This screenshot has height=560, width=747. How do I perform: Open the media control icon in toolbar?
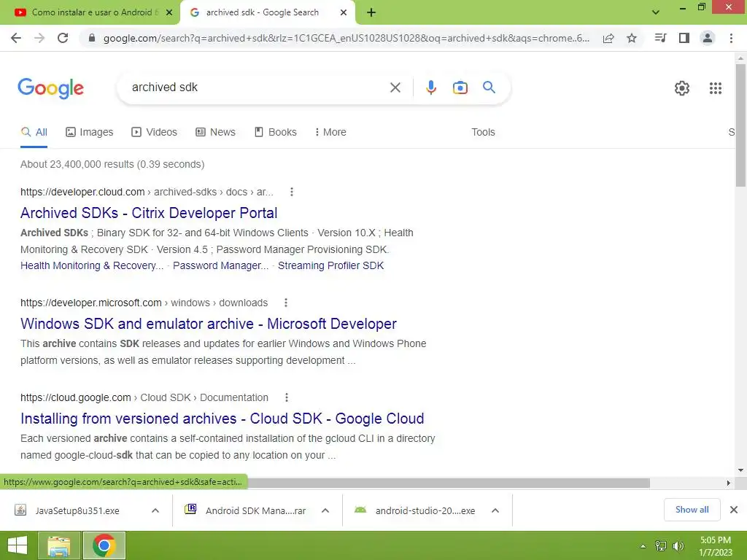point(660,38)
